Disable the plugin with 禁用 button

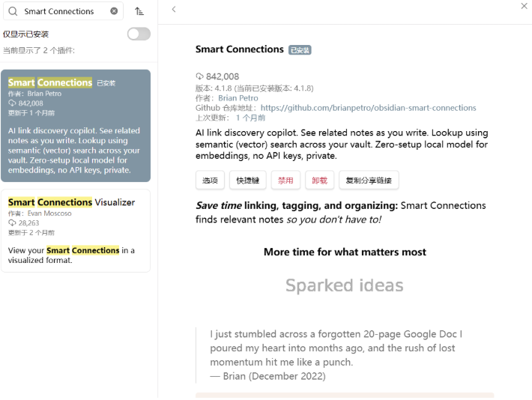click(x=285, y=181)
